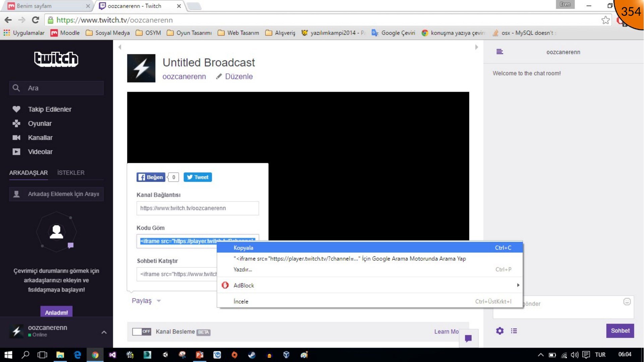Click the address bar URL
The image size is (644, 362).
(114, 20)
